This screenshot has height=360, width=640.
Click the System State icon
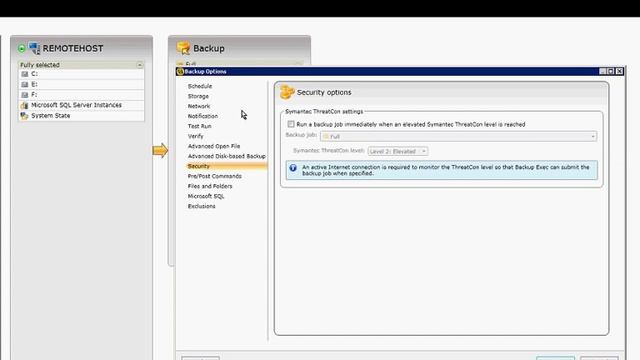[x=24, y=116]
